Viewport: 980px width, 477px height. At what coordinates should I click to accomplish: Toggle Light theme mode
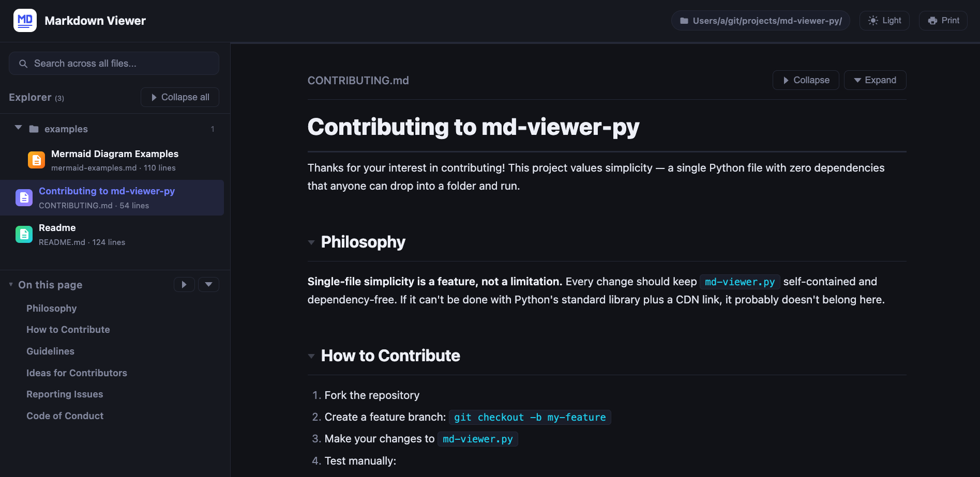(884, 20)
